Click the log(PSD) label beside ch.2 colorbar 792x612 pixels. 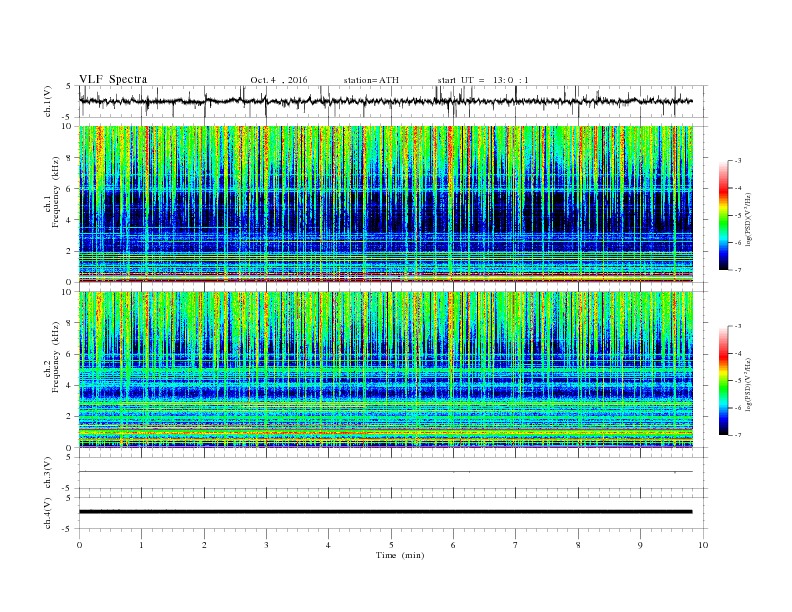pos(749,384)
